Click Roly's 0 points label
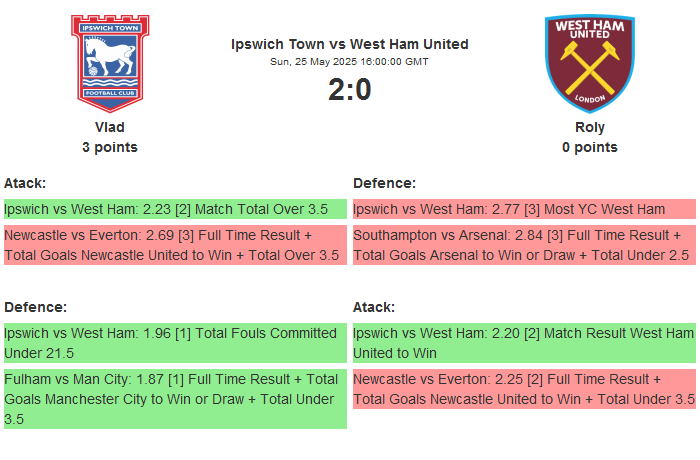700x460 pixels. tap(589, 147)
